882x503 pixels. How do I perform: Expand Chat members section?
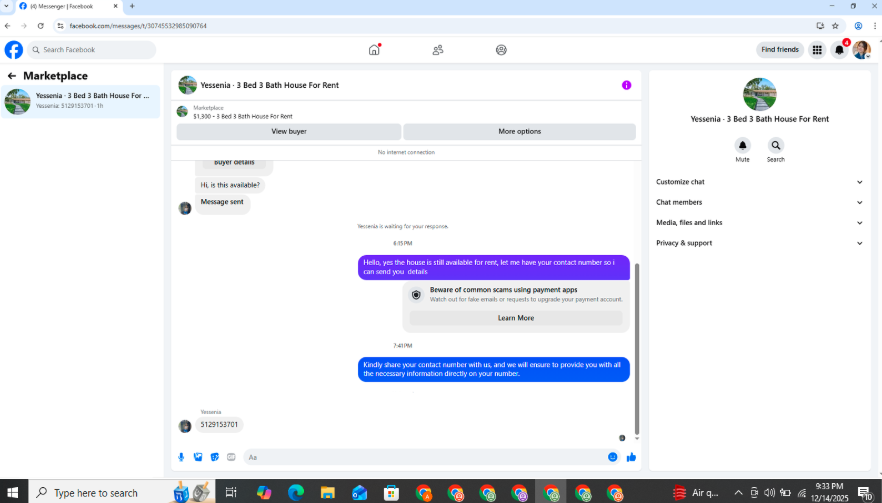pyautogui.click(x=759, y=202)
